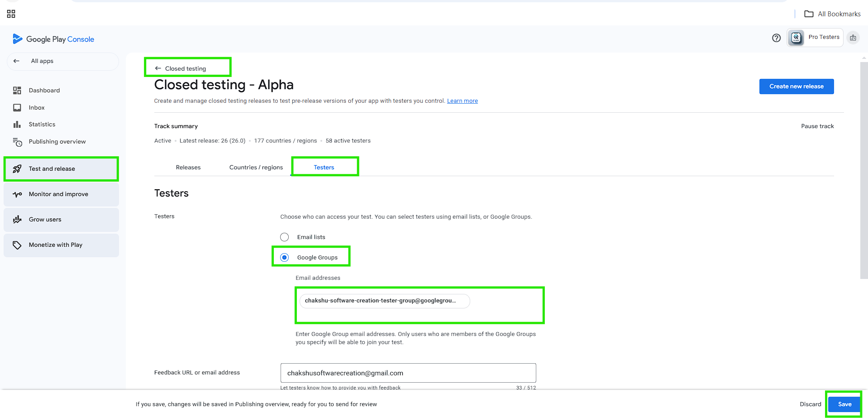Switch to the Releases tab
This screenshot has width=868, height=418.
click(188, 168)
